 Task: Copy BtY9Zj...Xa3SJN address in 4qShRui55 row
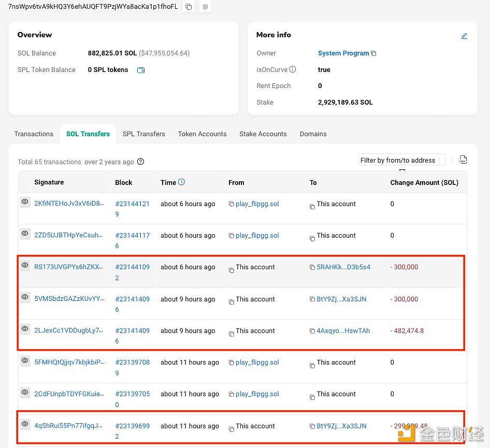[312, 426]
